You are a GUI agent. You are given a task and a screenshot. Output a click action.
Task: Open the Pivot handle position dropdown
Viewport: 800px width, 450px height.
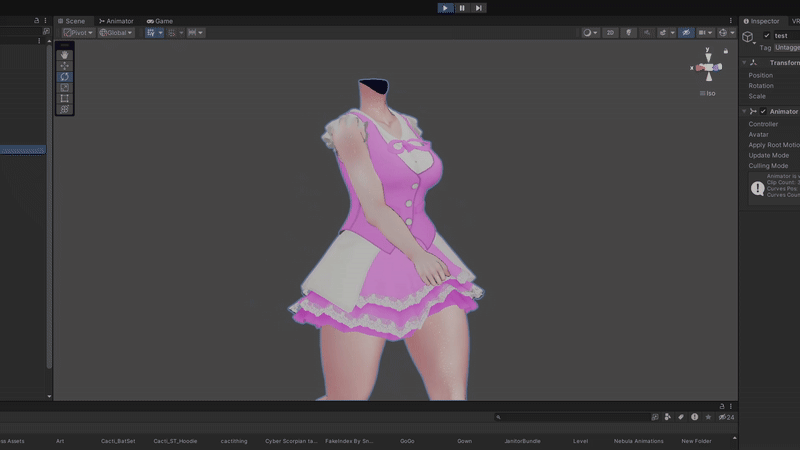click(x=78, y=33)
